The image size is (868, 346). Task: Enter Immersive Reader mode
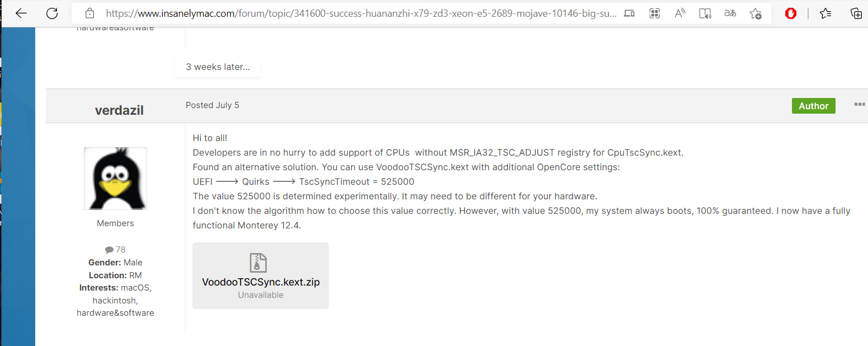coord(705,13)
